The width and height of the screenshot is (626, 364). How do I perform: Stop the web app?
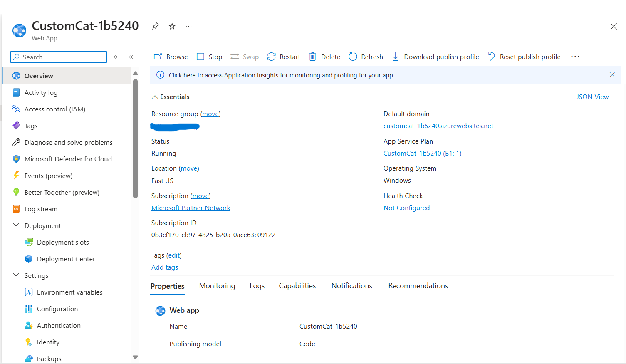tap(209, 57)
